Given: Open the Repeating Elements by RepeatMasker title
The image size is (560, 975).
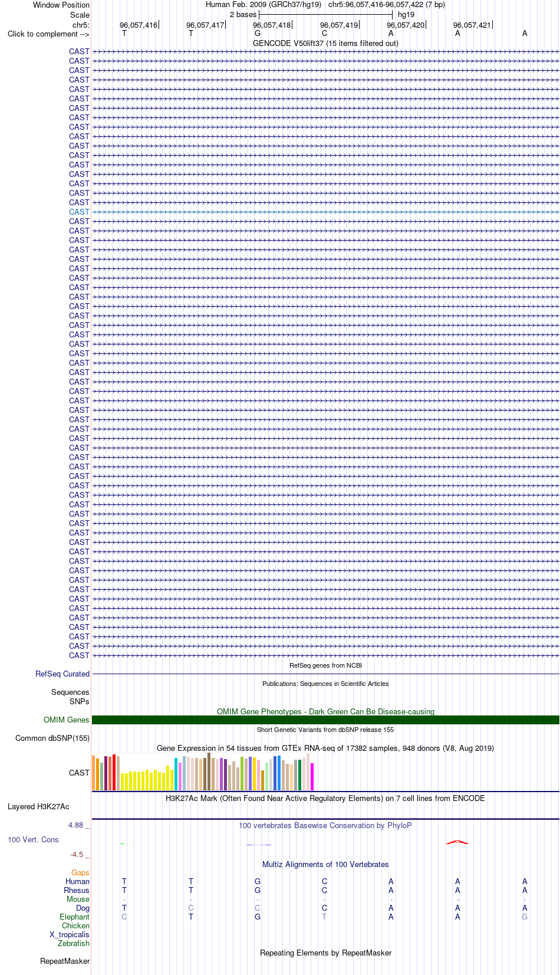Looking at the screenshot, I should point(325,953).
